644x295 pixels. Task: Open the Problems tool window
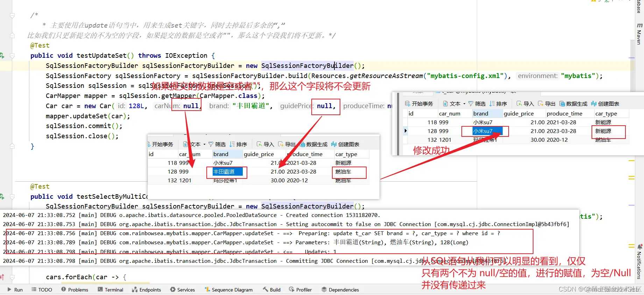click(x=75, y=290)
